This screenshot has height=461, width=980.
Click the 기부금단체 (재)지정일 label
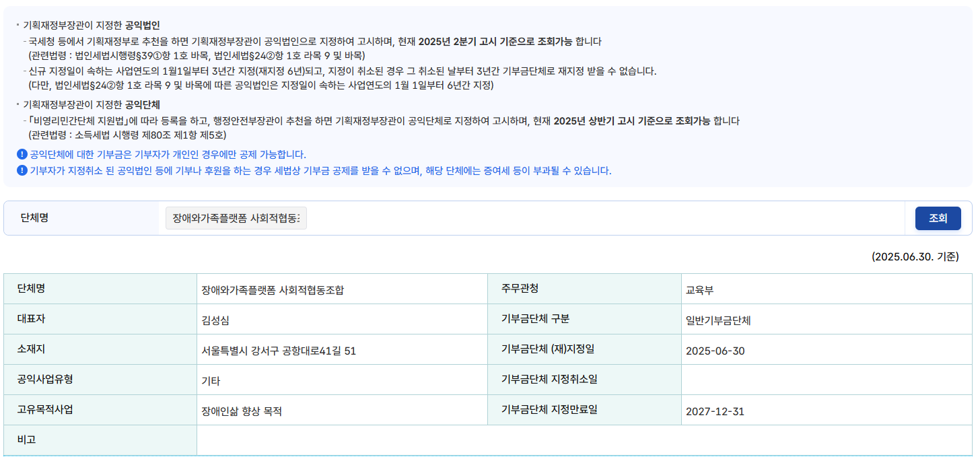coord(548,349)
